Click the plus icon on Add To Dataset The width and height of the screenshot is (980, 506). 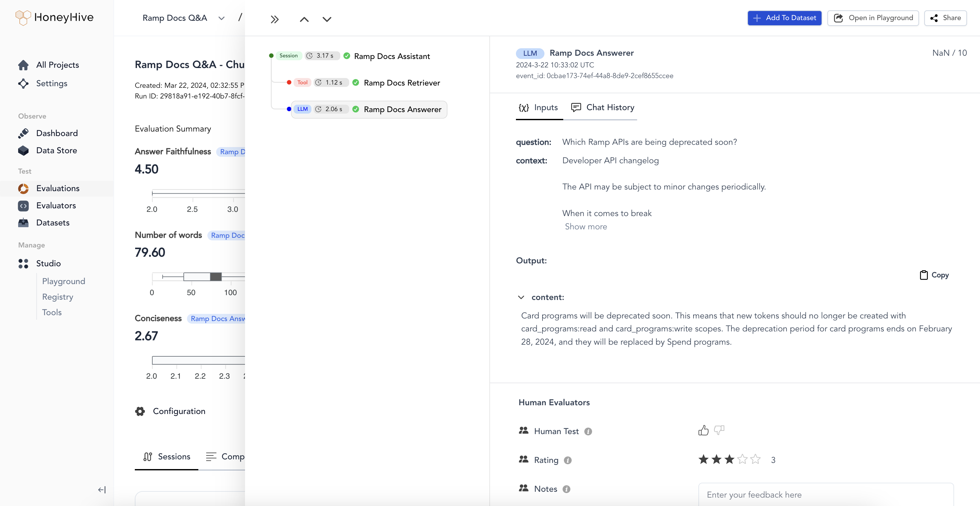click(757, 18)
